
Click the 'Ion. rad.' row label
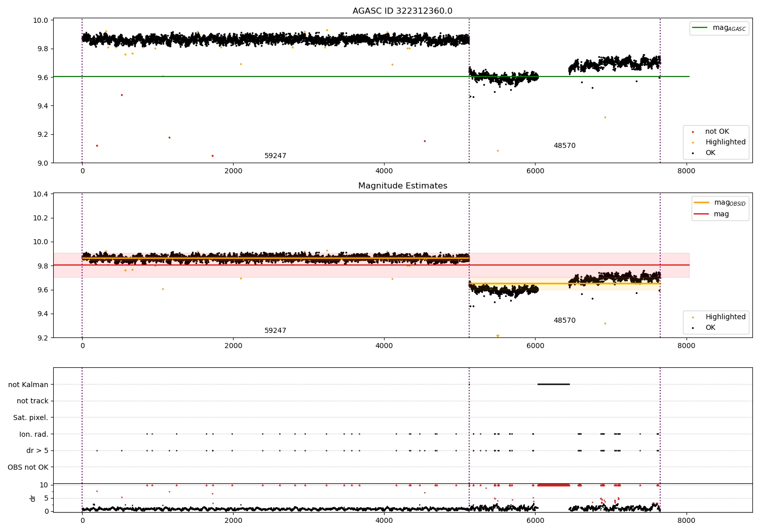tap(34, 434)
